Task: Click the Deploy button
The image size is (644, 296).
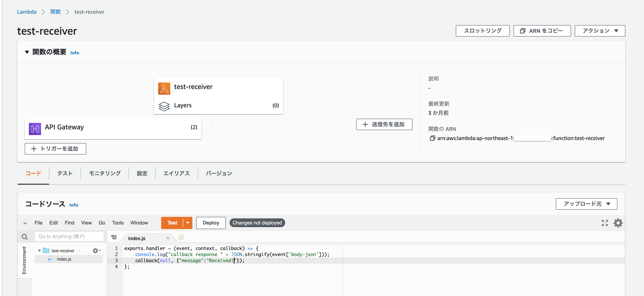Action: pos(210,223)
